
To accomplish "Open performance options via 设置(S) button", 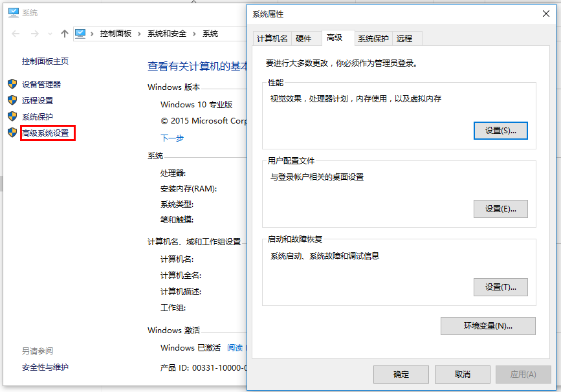I will 500,131.
